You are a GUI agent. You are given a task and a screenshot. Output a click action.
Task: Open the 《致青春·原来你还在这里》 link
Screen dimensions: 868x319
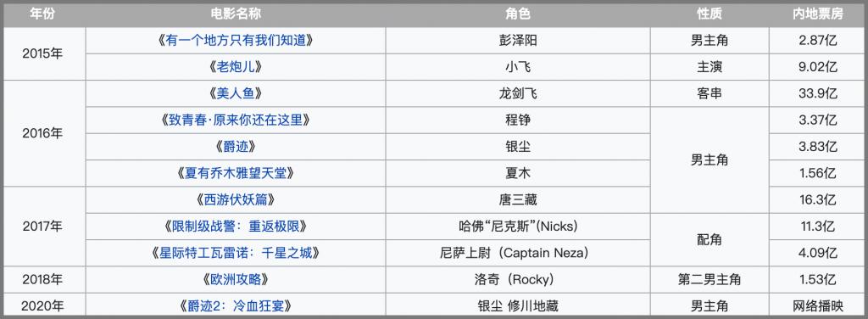pos(236,120)
